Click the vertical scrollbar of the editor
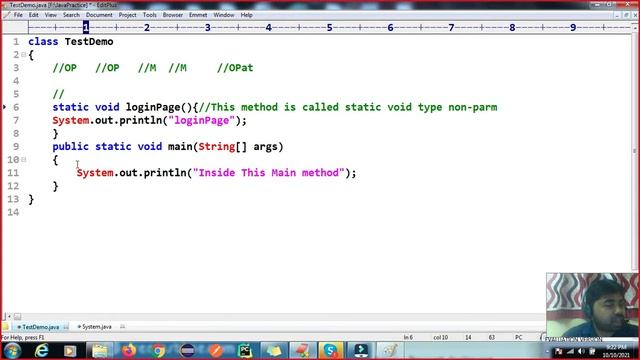Viewport: 640px width, 360px height. tap(635, 151)
